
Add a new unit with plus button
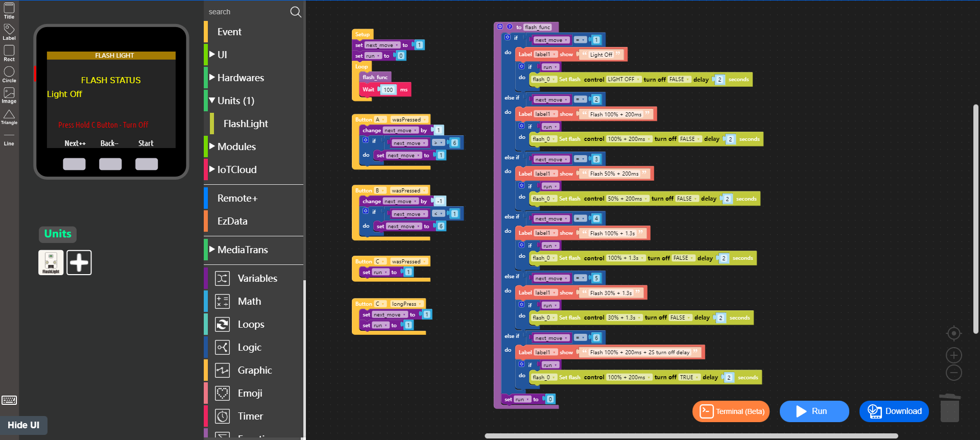pos(79,262)
